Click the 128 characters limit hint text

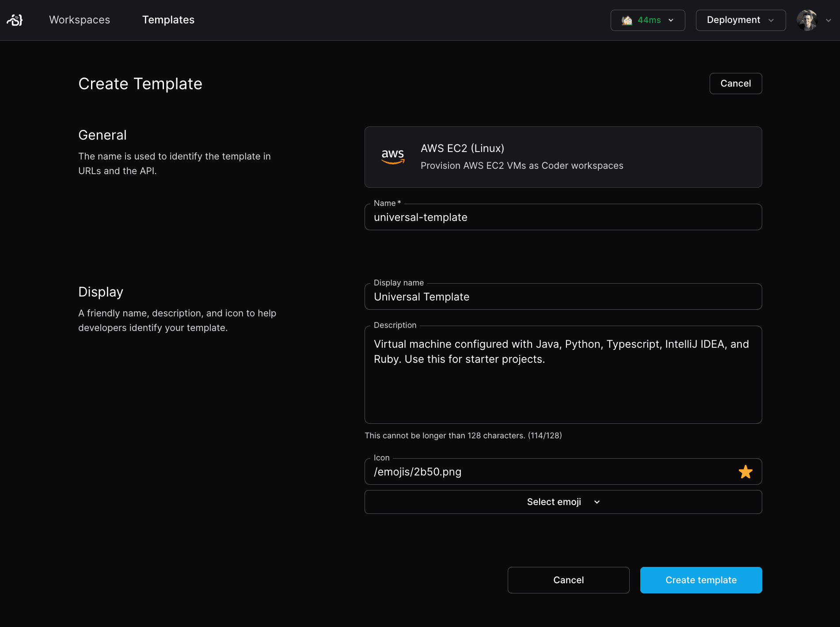tap(463, 436)
